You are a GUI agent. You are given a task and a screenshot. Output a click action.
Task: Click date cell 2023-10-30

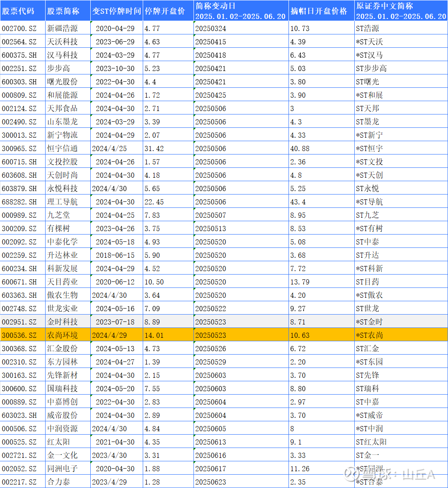click(117, 68)
